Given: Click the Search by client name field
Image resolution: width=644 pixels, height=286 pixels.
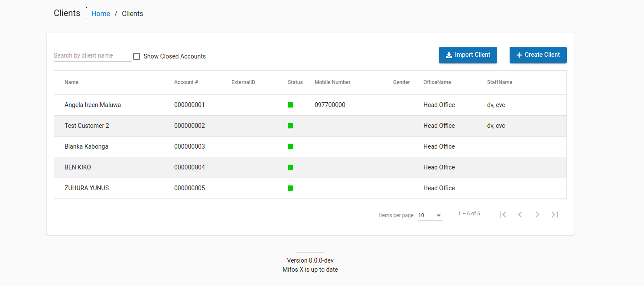Looking at the screenshot, I should [x=91, y=55].
